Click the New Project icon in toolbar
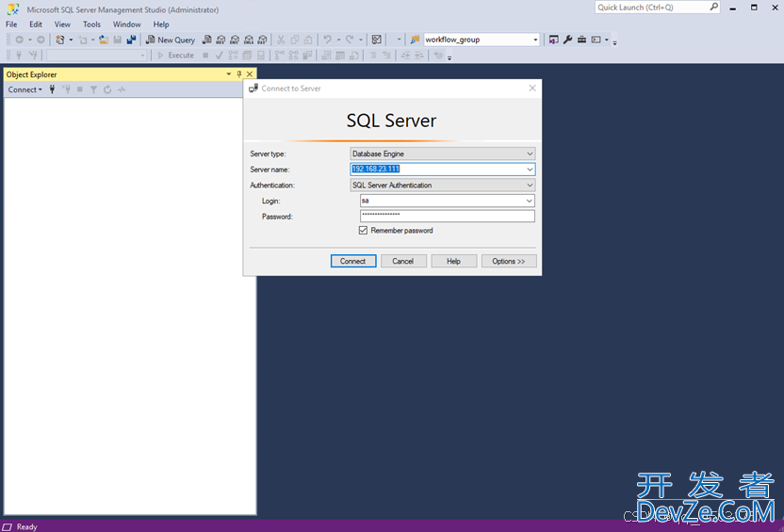The width and height of the screenshot is (784, 532). [60, 40]
